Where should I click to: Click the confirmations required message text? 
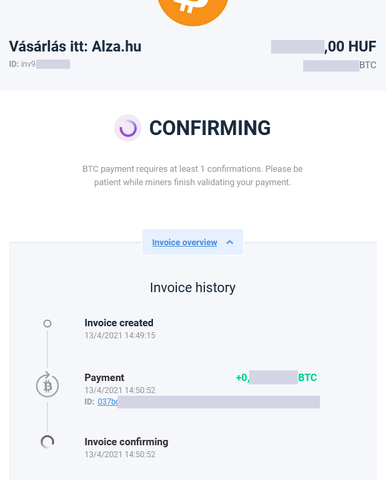tap(193, 176)
